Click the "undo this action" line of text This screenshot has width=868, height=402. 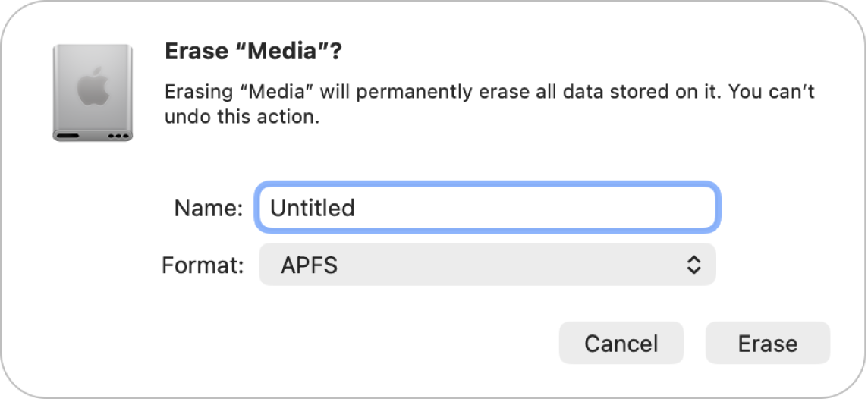[241, 118]
